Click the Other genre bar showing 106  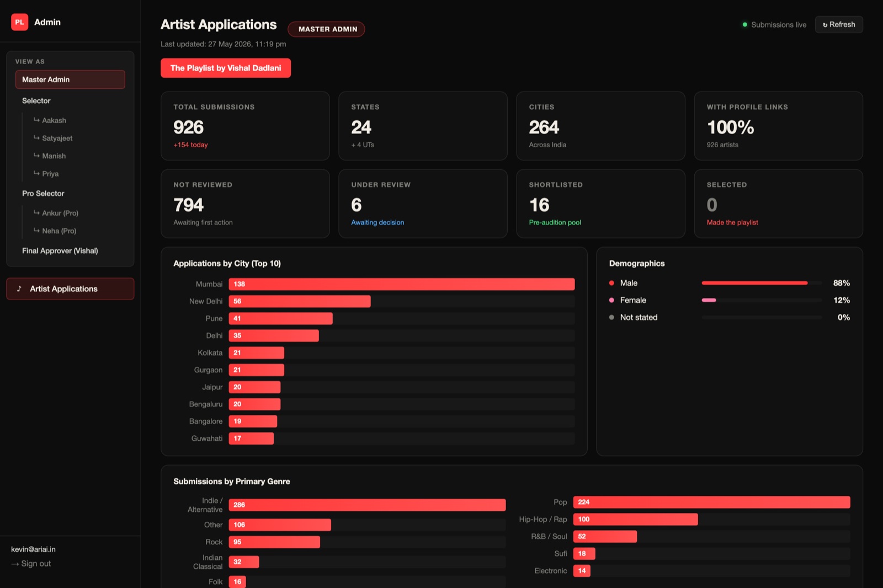(x=280, y=525)
